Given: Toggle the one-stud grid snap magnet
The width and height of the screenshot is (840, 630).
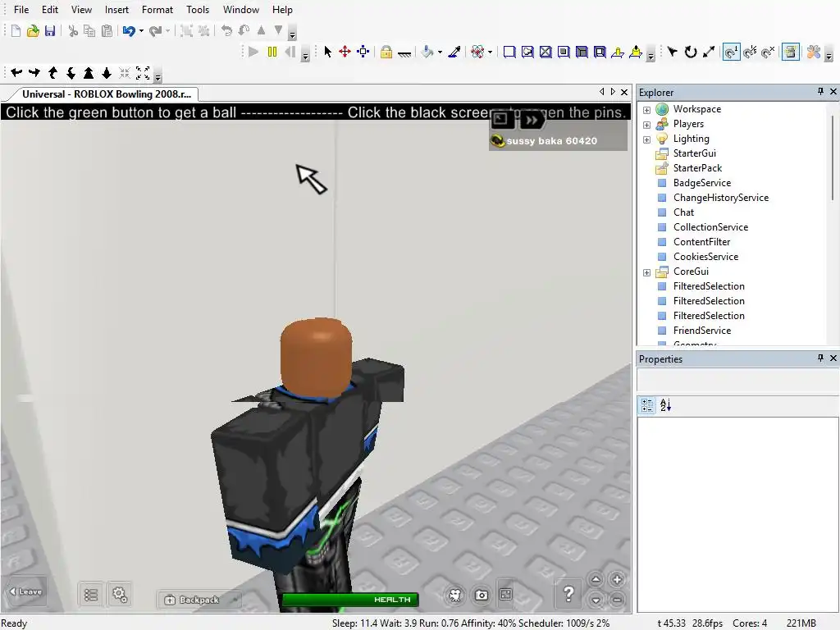Looking at the screenshot, I should pyautogui.click(x=731, y=52).
